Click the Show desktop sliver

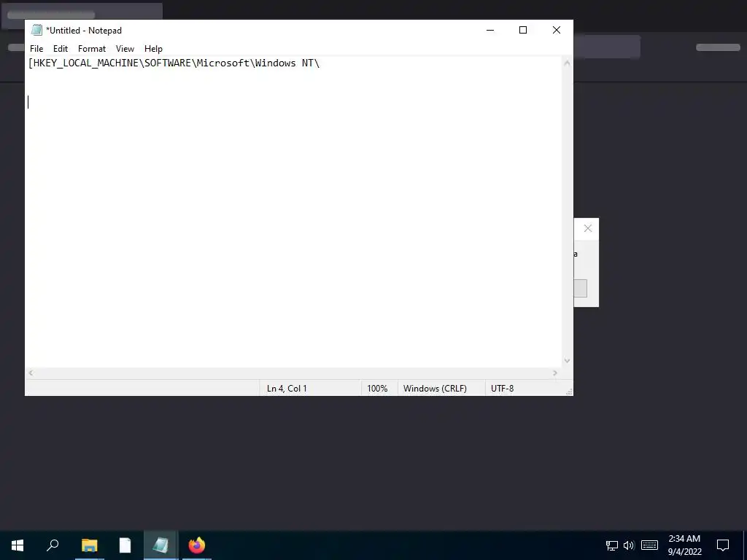[x=745, y=545]
